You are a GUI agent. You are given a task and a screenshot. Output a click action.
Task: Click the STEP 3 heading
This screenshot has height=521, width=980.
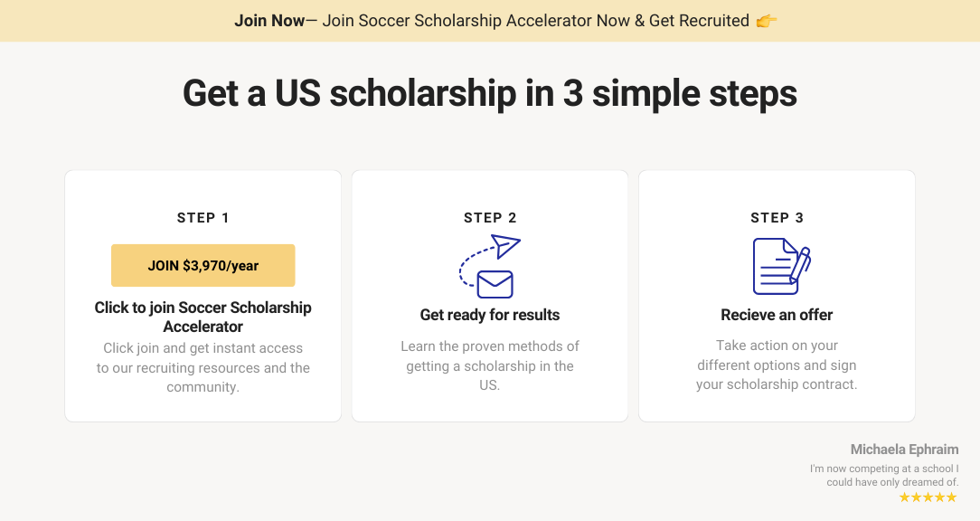point(777,217)
